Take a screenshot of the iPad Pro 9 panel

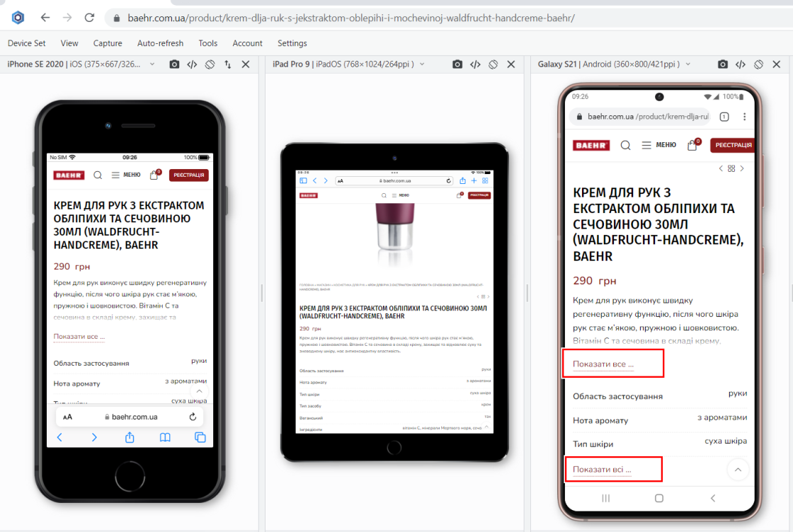pos(457,64)
